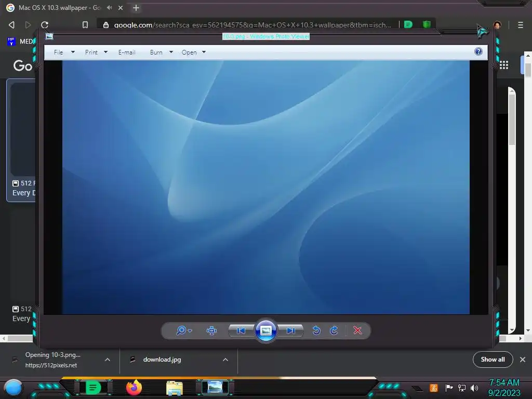Rotate photo counterclockwise
This screenshot has width=532, height=399.
(316, 330)
